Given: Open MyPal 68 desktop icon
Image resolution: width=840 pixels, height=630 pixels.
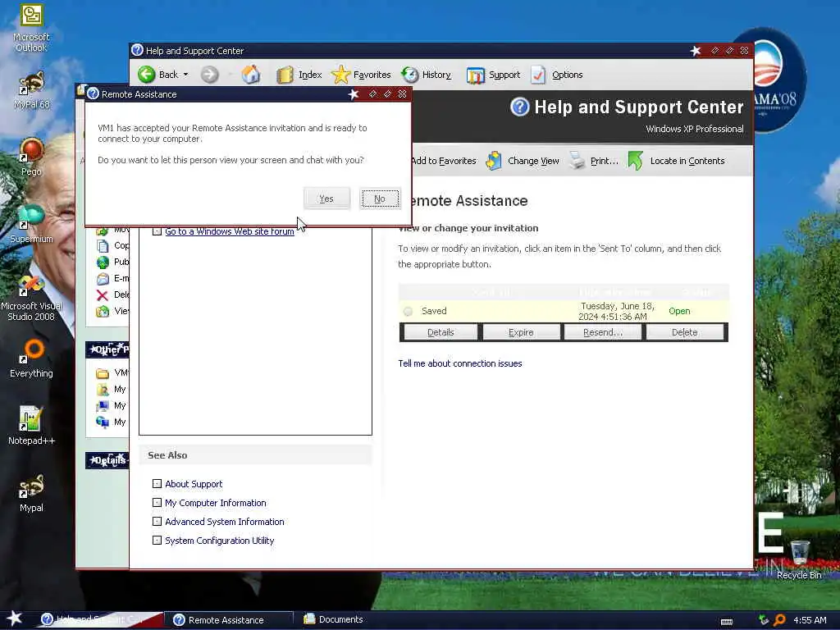Looking at the screenshot, I should [32, 90].
